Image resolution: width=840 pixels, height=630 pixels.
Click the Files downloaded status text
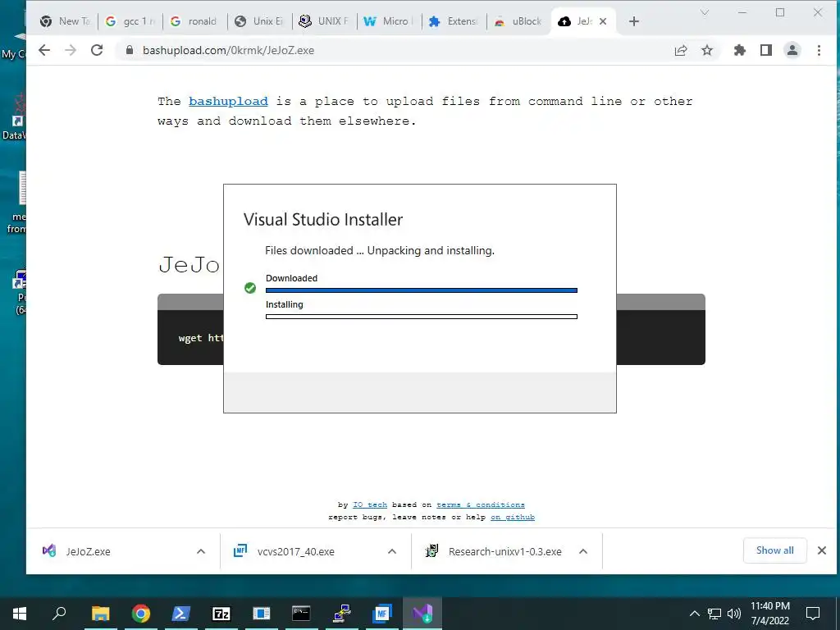pos(380,251)
